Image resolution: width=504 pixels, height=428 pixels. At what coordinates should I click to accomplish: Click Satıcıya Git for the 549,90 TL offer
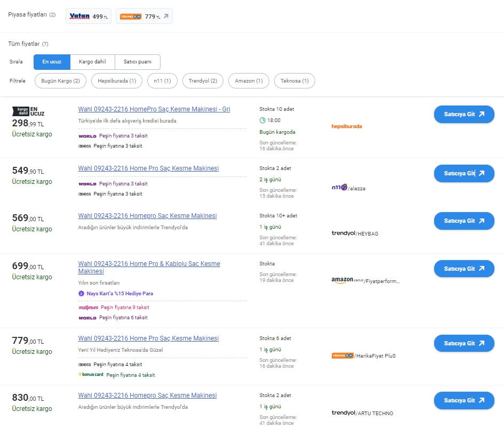pyautogui.click(x=464, y=173)
